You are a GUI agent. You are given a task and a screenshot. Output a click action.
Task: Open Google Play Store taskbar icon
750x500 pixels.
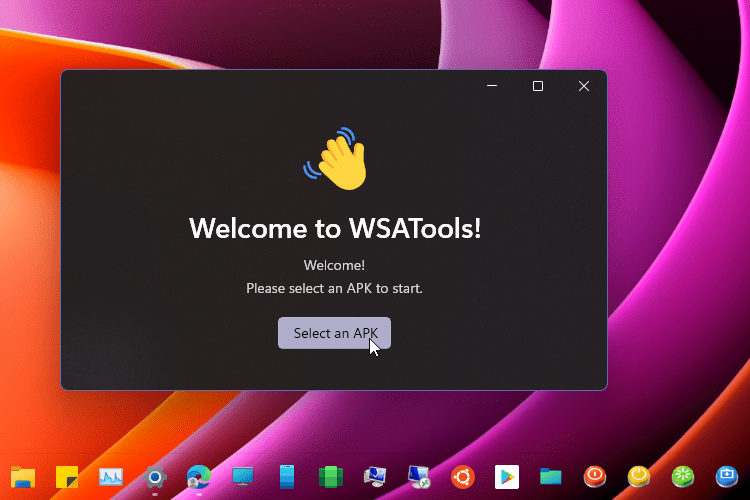507,477
